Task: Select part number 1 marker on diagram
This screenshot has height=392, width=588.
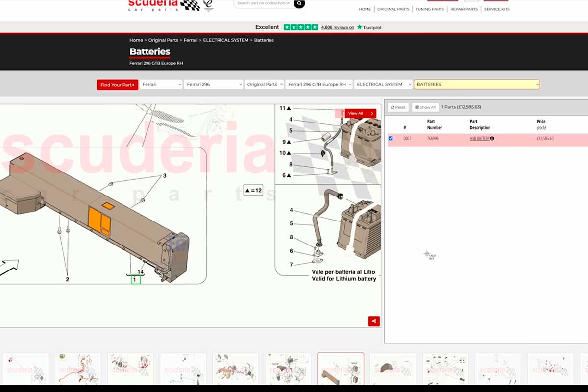Action: pyautogui.click(x=135, y=280)
